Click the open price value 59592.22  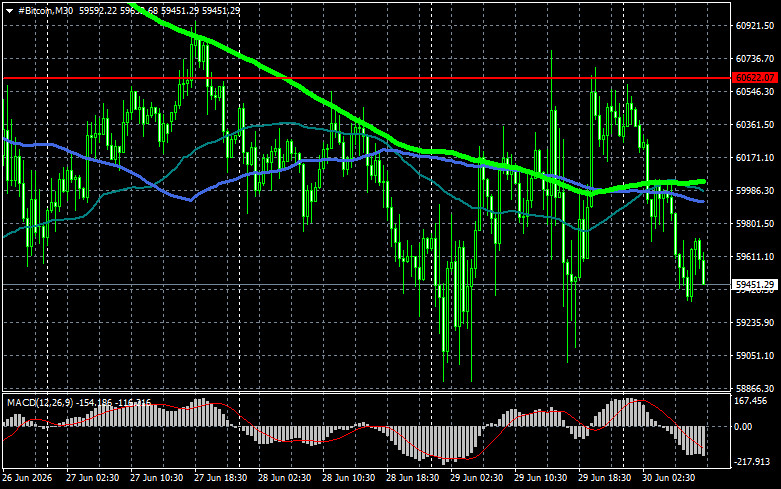click(98, 10)
